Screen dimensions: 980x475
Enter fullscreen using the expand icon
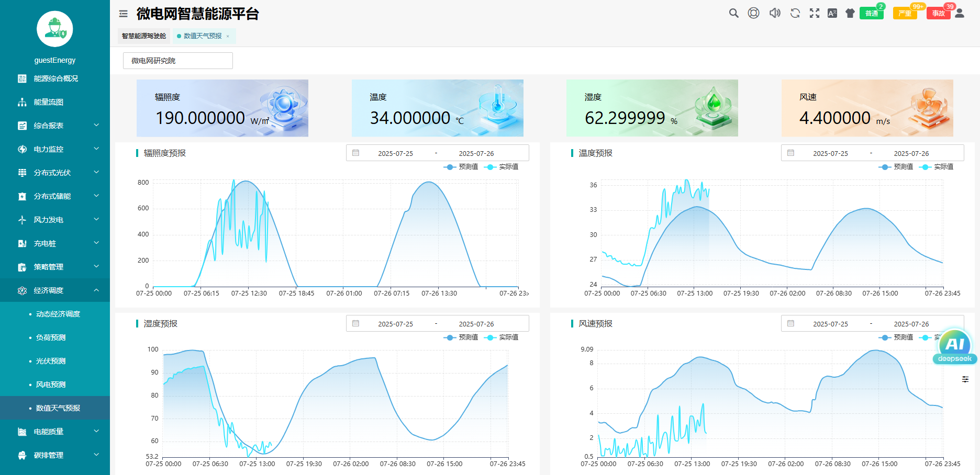point(814,13)
